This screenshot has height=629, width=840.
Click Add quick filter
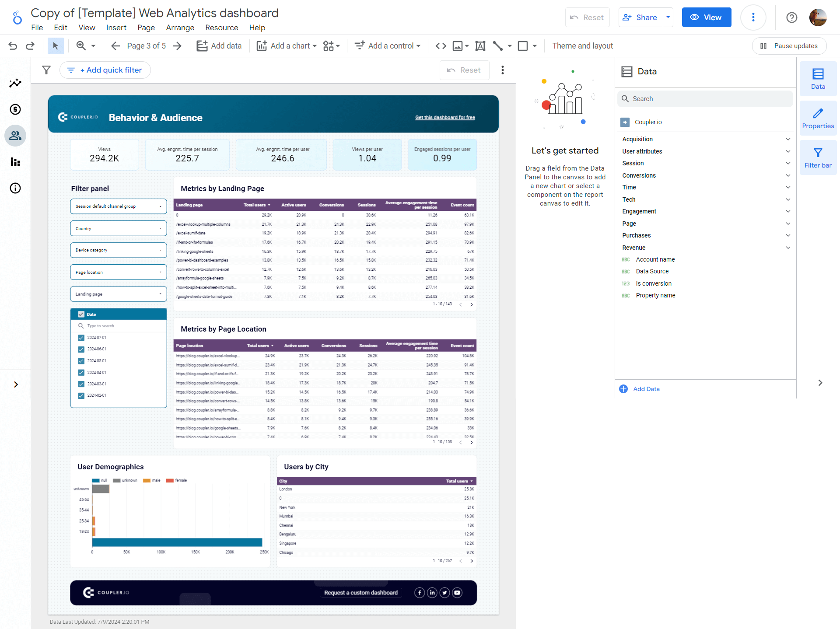(x=105, y=70)
